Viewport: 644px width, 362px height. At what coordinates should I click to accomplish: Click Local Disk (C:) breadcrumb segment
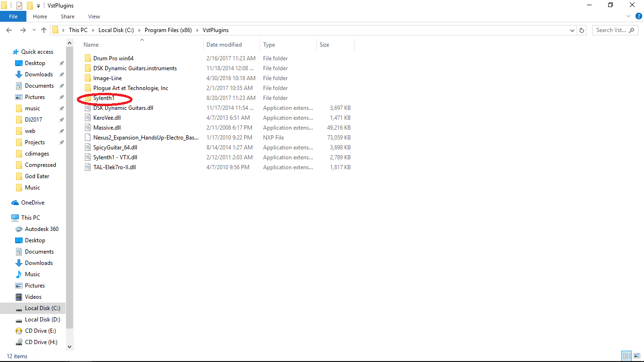point(116,30)
